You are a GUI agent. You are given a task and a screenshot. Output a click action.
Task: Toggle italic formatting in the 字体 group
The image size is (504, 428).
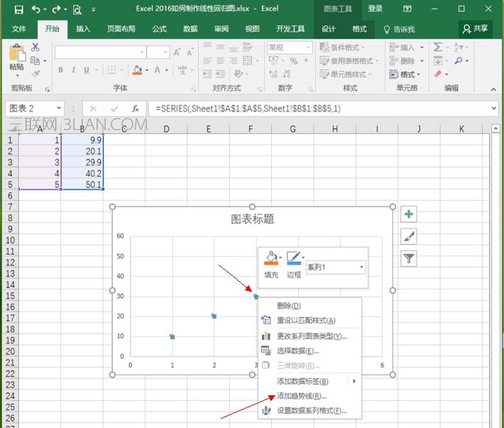point(75,70)
